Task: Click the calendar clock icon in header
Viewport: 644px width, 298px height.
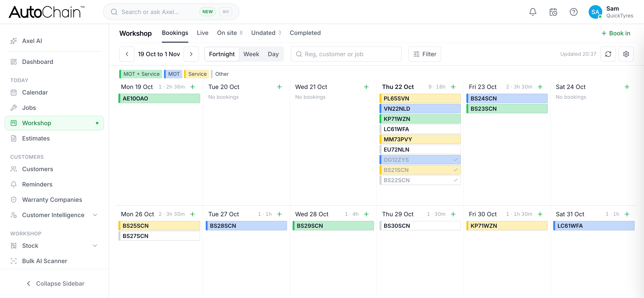Action: click(553, 12)
